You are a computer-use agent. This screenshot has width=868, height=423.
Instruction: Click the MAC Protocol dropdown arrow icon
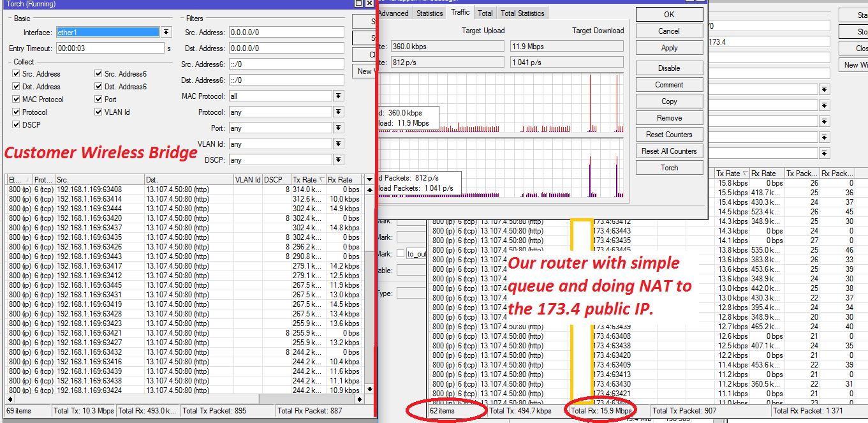pos(339,96)
